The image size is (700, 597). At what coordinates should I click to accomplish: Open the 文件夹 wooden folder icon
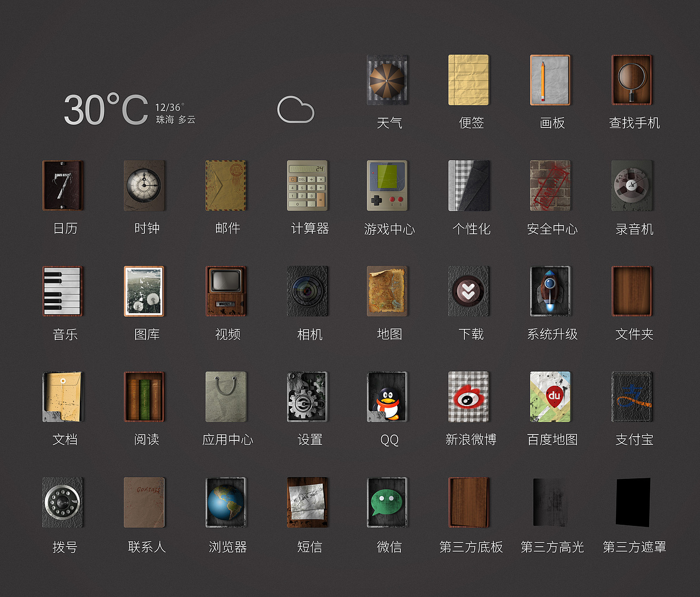[632, 291]
